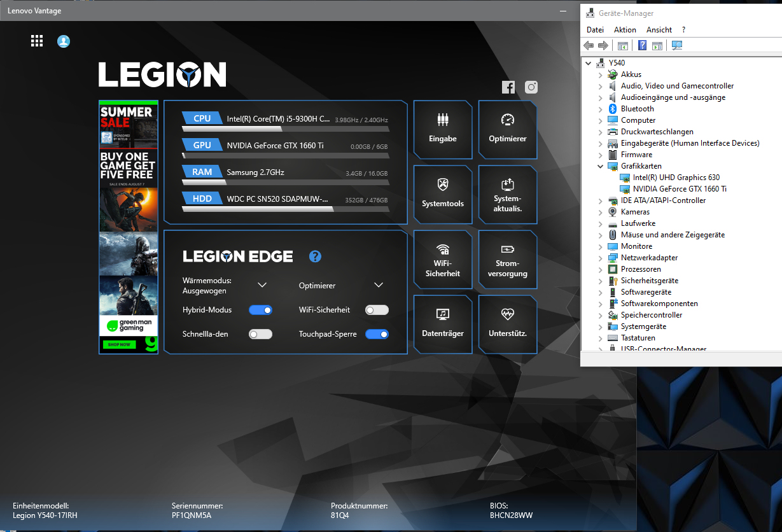Click the CPU label badge
Image resolution: width=782 pixels, height=532 pixels.
point(202,118)
